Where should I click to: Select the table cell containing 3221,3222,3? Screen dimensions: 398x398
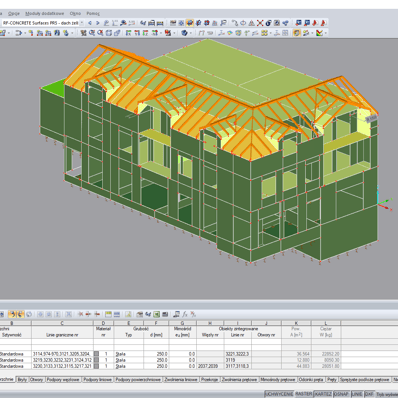pos(237,354)
